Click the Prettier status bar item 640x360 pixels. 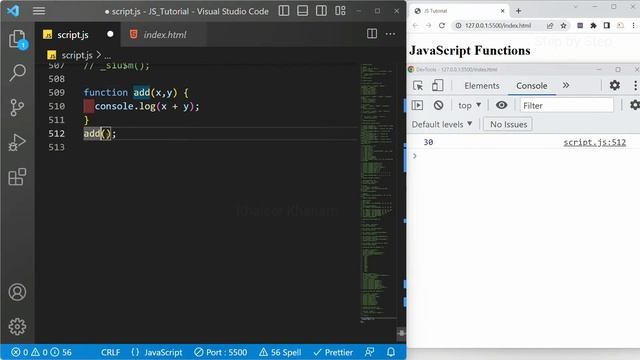pyautogui.click(x=333, y=352)
